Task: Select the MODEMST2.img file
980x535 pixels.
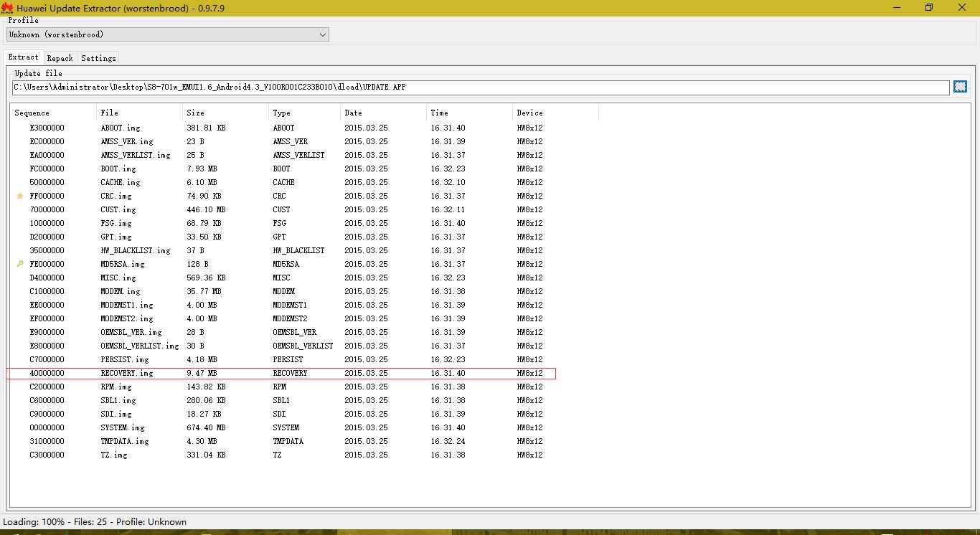Action: [127, 318]
